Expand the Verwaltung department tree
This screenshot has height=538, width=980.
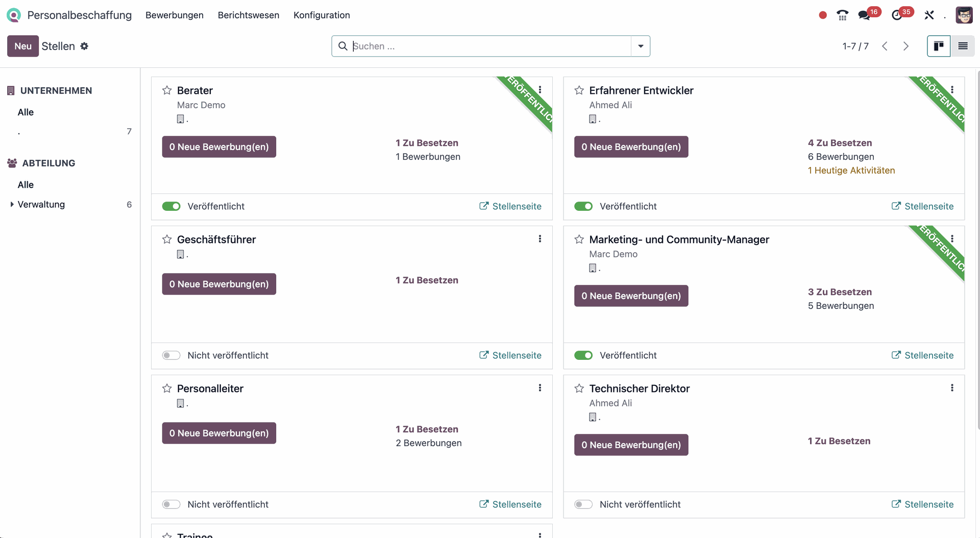[12, 204]
